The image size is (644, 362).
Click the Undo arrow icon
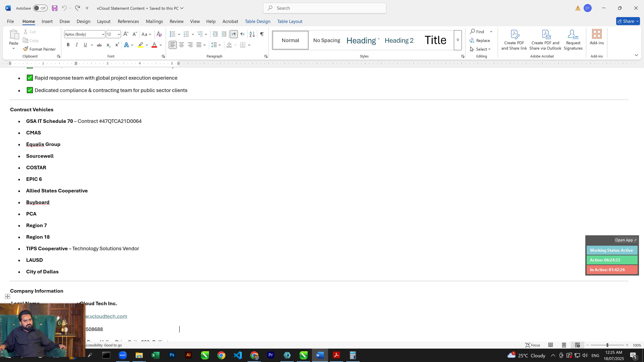point(64,8)
